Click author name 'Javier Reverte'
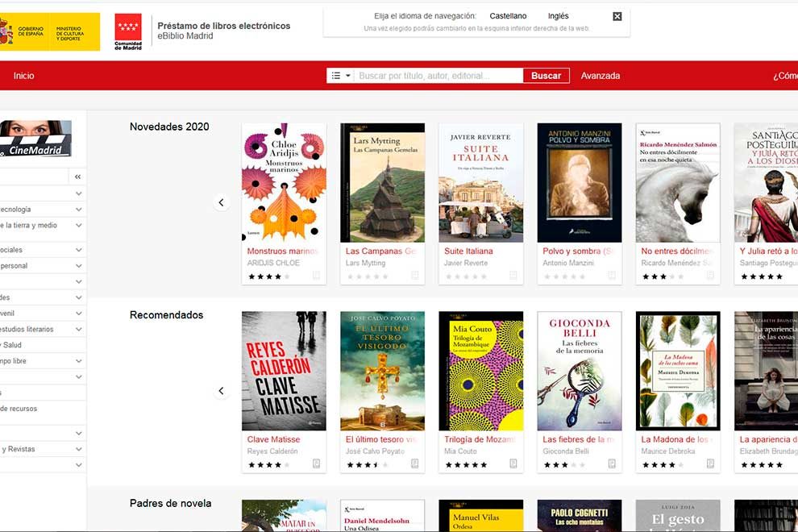Image resolution: width=798 pixels, height=532 pixels. pyautogui.click(x=466, y=264)
